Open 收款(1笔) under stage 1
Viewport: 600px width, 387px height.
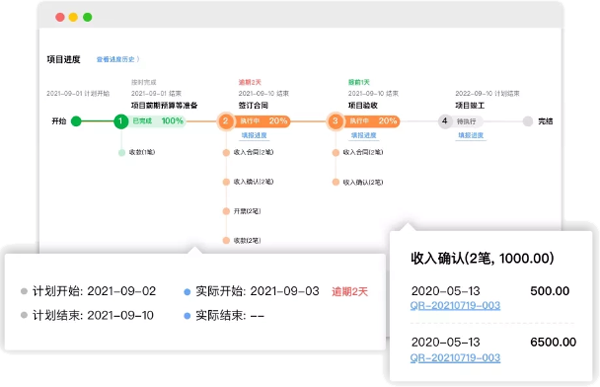pos(142,152)
